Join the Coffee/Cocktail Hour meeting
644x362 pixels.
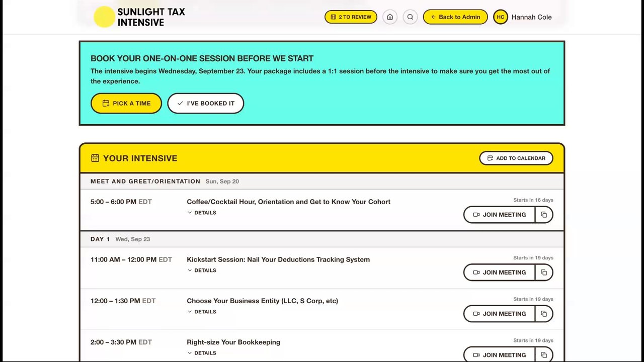point(499,215)
